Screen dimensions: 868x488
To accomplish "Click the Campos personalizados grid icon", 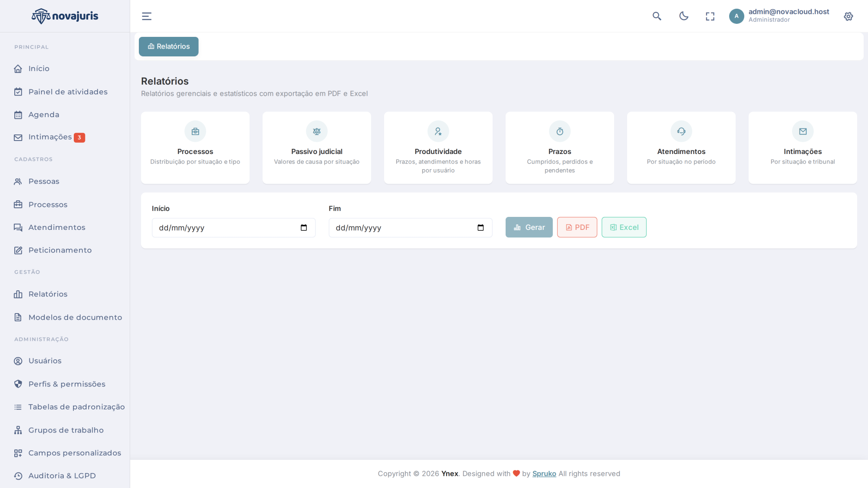I will tap(18, 453).
